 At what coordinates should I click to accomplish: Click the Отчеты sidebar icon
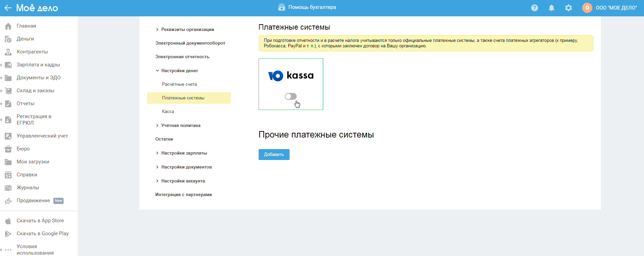pyautogui.click(x=8, y=104)
